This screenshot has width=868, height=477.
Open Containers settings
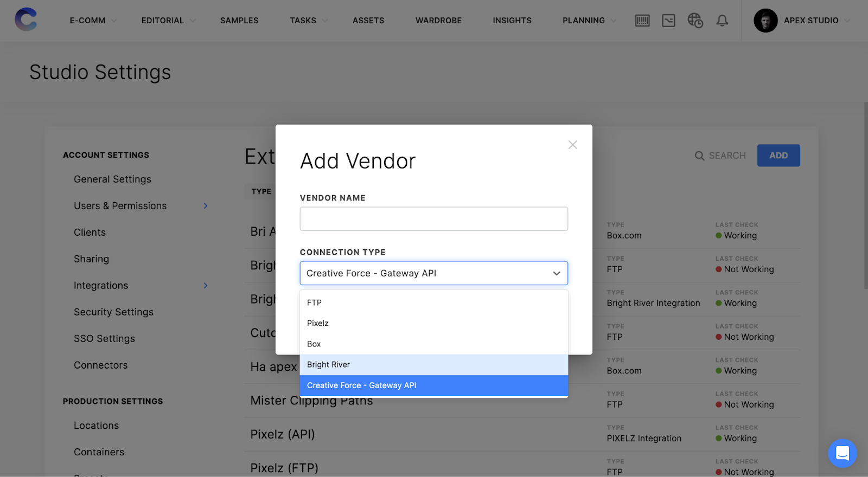[99, 452]
